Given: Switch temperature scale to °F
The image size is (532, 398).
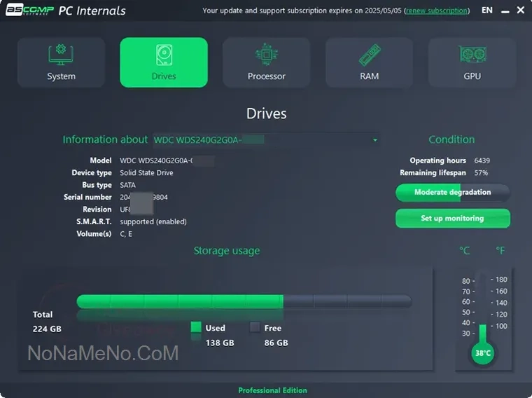Looking at the screenshot, I should click(500, 250).
